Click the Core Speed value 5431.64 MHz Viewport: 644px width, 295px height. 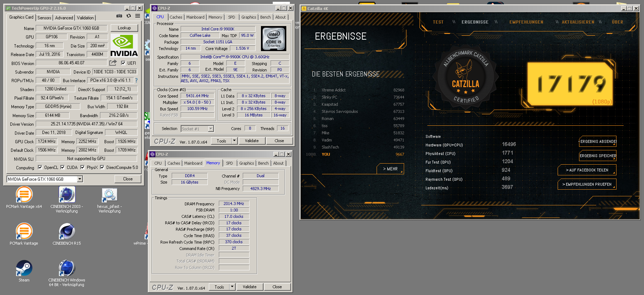coord(197,96)
